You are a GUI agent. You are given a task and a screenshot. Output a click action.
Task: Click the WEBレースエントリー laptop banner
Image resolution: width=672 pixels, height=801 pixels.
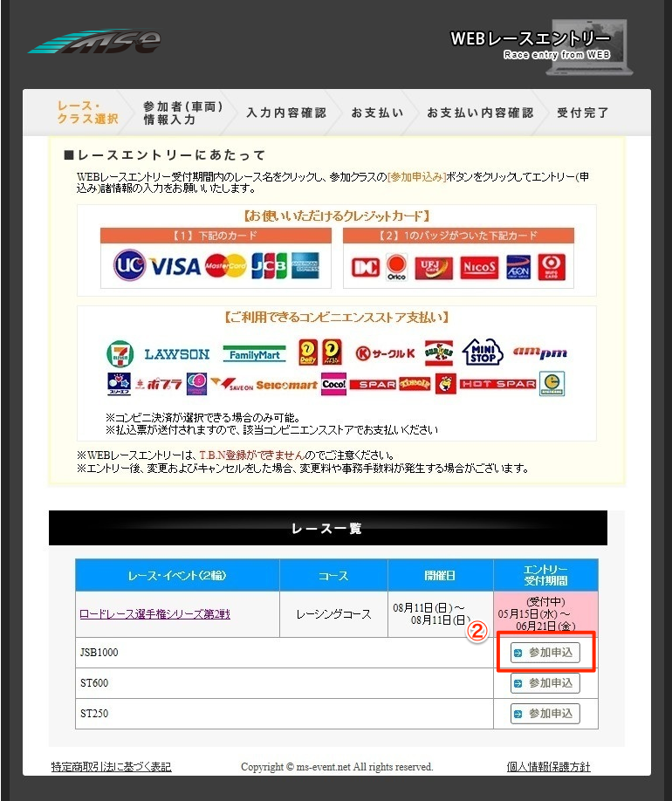click(542, 47)
